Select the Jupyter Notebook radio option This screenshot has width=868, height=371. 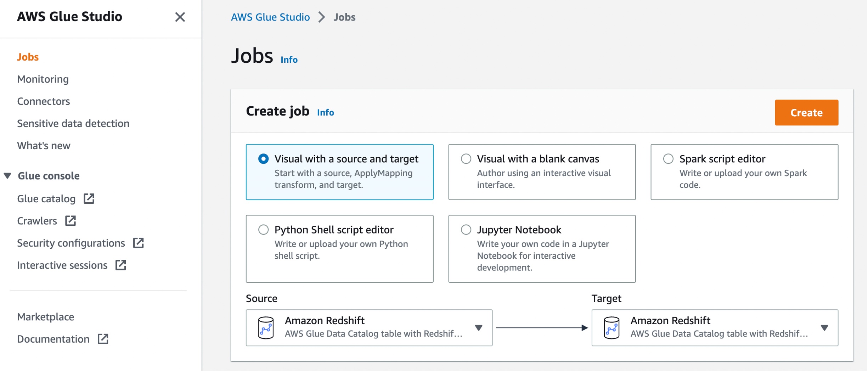pyautogui.click(x=466, y=230)
